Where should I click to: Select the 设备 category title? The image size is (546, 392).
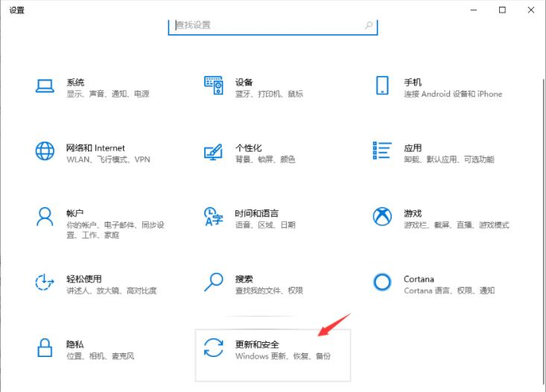pyautogui.click(x=244, y=82)
